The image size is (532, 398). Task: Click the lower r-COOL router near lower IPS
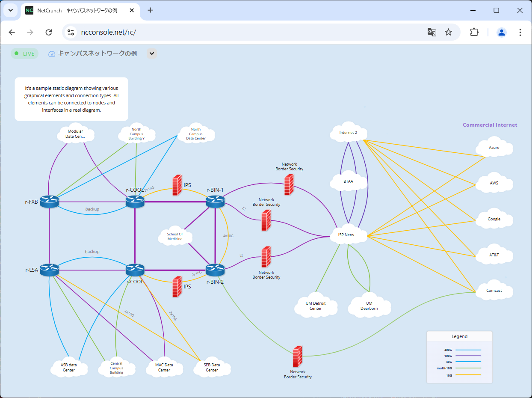(135, 270)
